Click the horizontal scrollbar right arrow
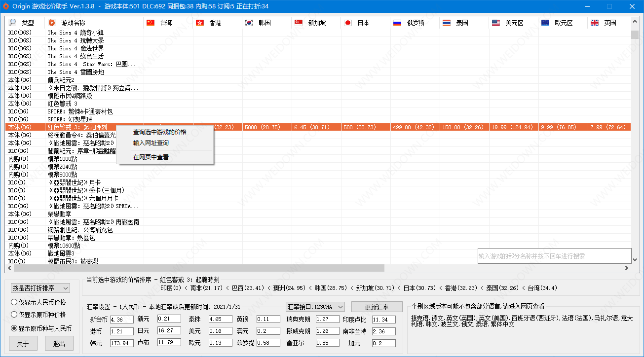This screenshot has width=644, height=357. tap(627, 268)
